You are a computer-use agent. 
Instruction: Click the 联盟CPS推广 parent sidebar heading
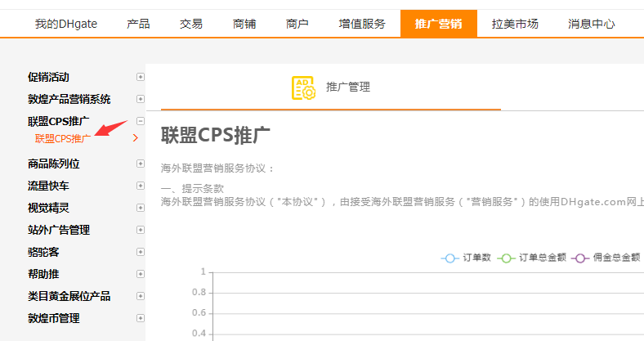pyautogui.click(x=58, y=121)
